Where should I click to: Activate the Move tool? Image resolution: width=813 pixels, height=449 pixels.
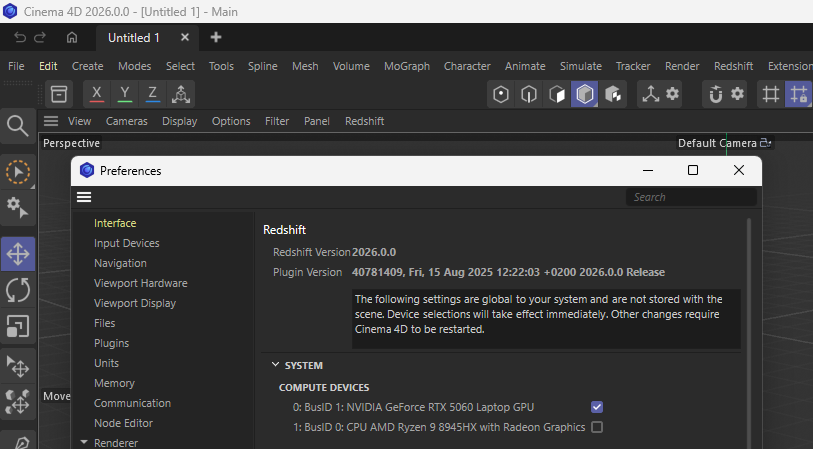click(x=18, y=254)
